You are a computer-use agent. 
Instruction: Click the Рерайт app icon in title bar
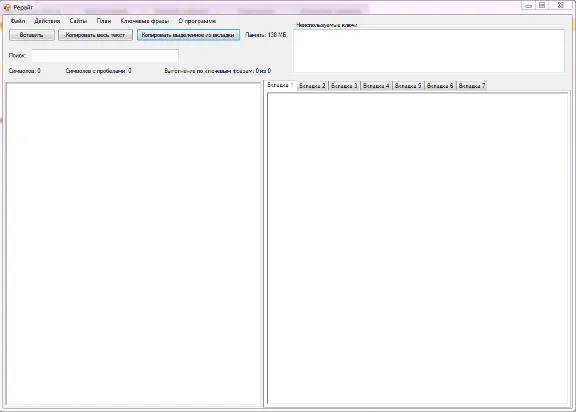(x=7, y=7)
